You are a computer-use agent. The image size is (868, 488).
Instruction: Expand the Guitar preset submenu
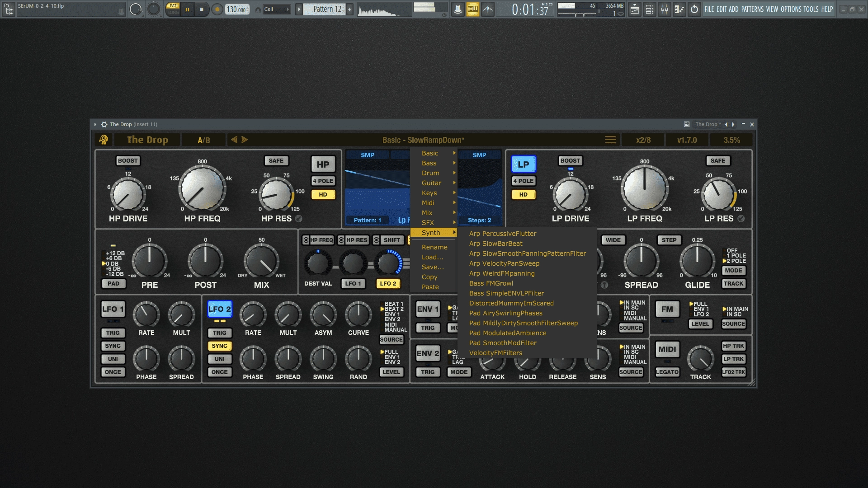coord(434,183)
